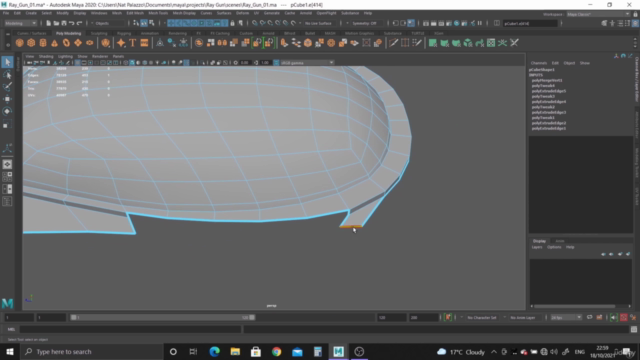
Task: Click the New Scene icon
Action: (x=48, y=23)
